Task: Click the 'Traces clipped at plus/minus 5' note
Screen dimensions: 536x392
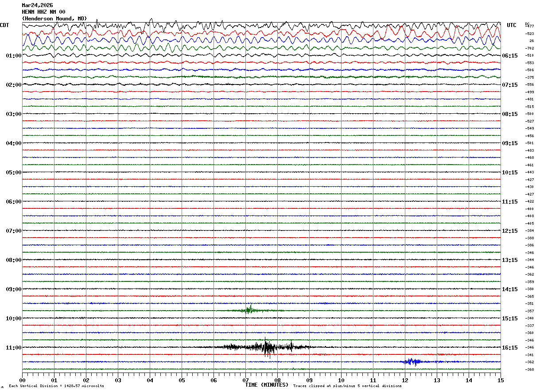Action: [347, 386]
